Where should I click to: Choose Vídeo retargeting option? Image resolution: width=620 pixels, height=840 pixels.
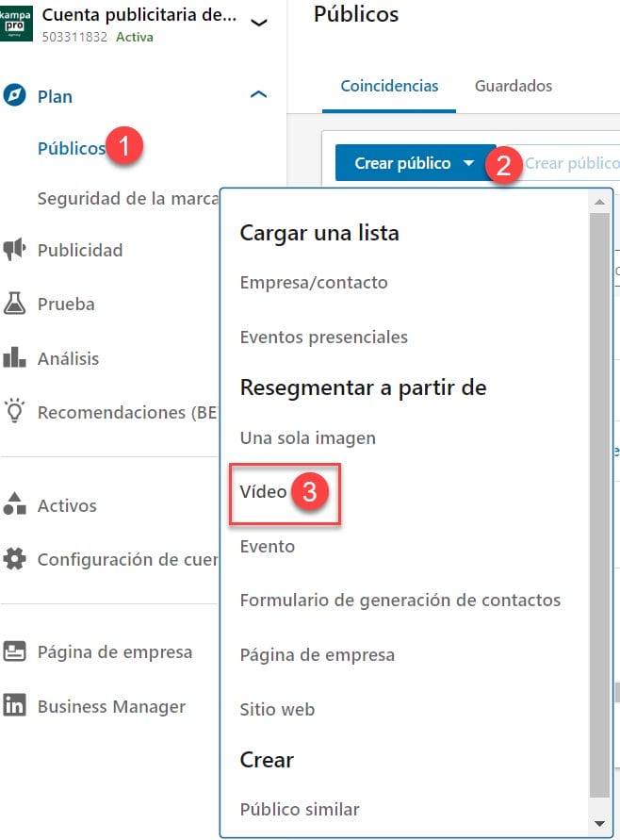click(263, 492)
